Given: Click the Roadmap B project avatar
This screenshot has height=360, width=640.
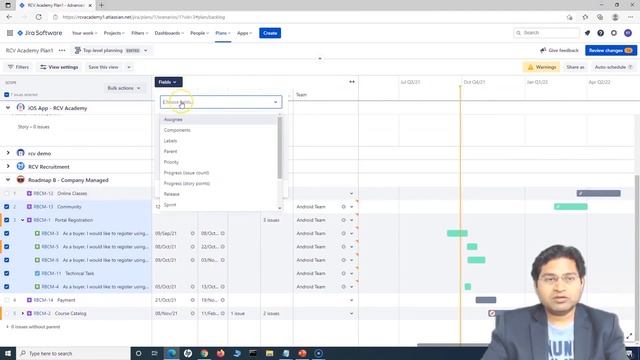Looking at the screenshot, I should pos(20,180).
